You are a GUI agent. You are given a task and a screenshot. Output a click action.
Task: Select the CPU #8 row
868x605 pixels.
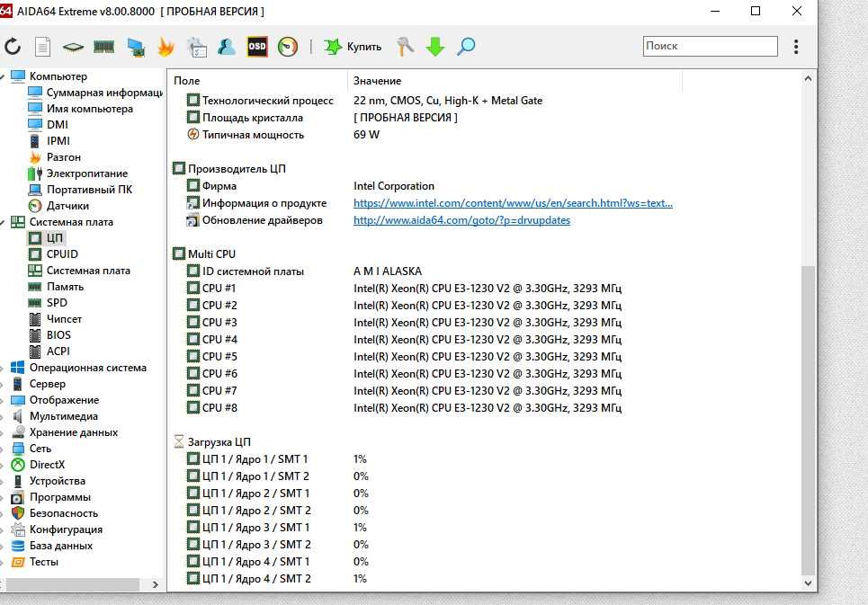pos(404,407)
